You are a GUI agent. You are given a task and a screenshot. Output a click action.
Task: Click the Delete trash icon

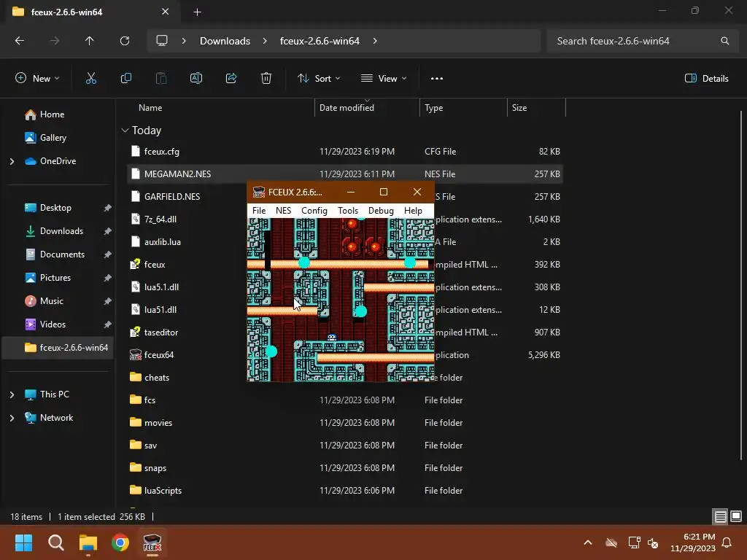click(x=266, y=79)
